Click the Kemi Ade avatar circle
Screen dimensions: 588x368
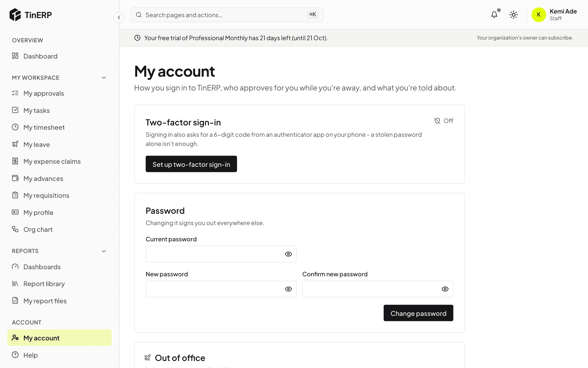(539, 15)
